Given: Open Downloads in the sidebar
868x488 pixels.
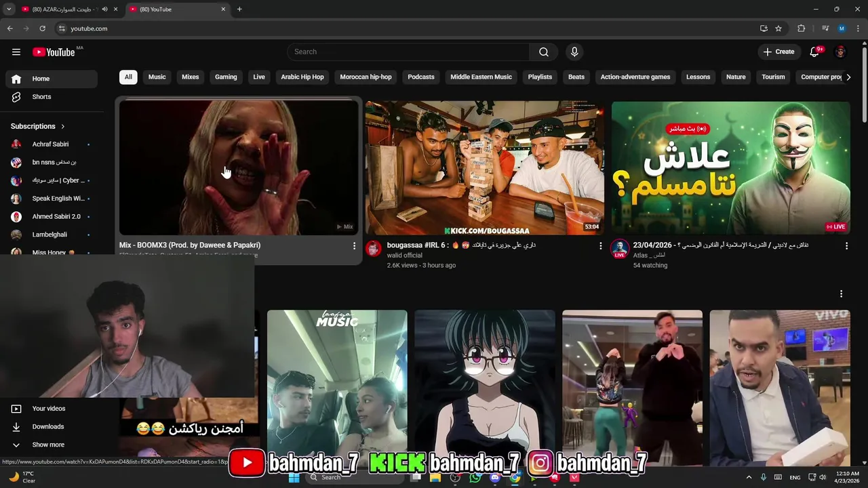Looking at the screenshot, I should pos(52,427).
